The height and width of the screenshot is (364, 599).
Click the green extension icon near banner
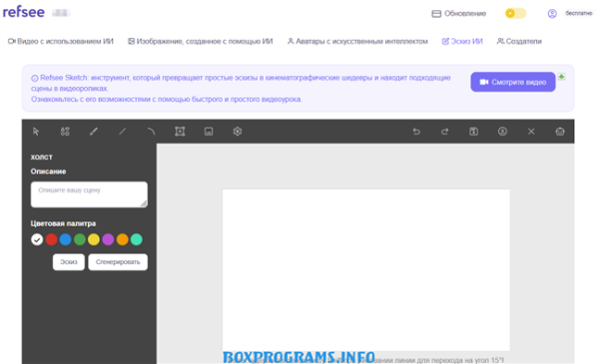(561, 77)
